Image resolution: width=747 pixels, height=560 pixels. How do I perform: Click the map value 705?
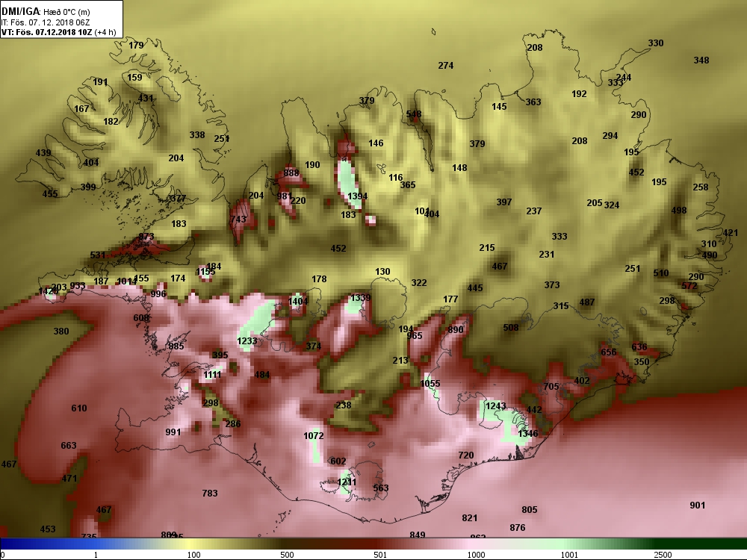pyautogui.click(x=551, y=386)
